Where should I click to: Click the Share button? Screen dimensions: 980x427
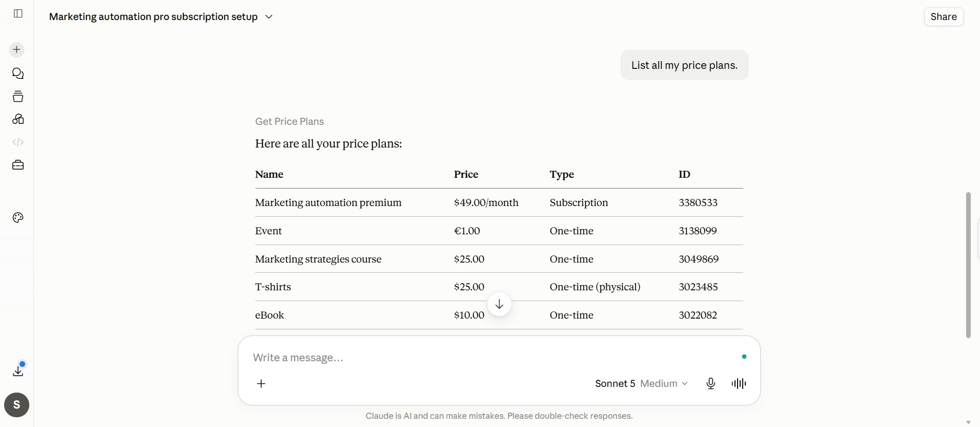pos(944,16)
